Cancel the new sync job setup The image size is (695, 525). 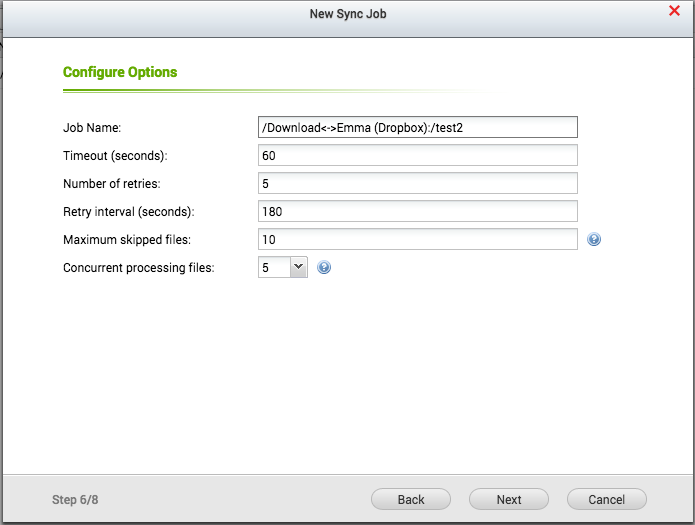pos(606,499)
